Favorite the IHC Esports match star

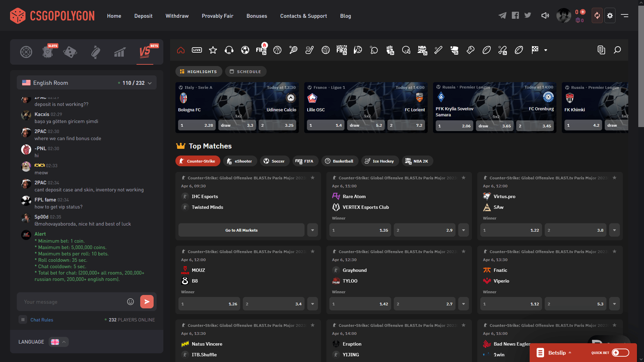point(313,178)
